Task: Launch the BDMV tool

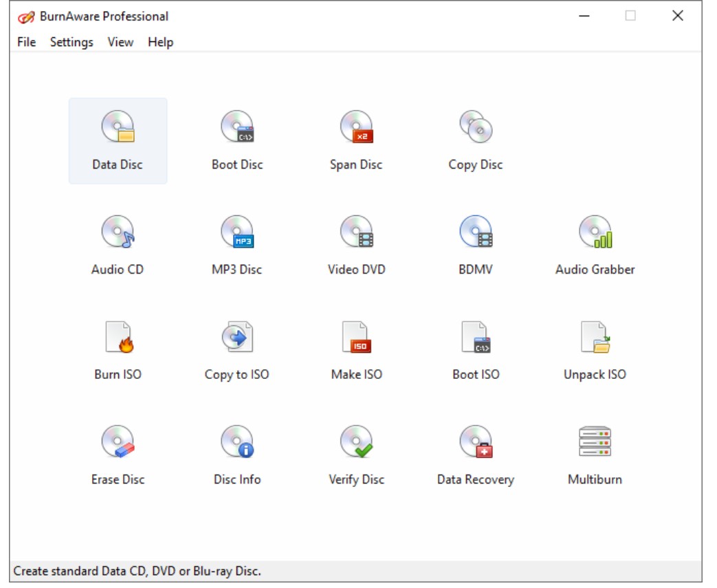Action: pos(475,241)
